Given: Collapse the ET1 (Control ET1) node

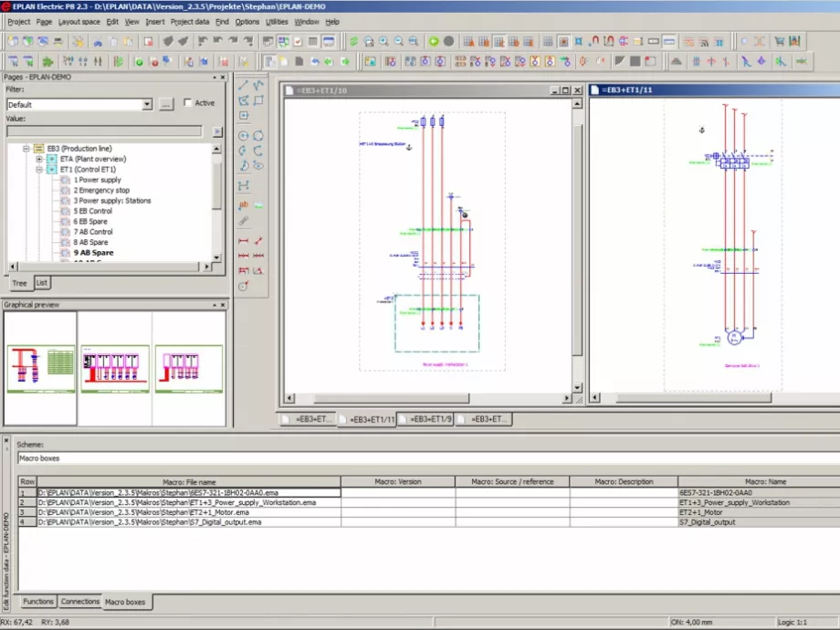Looking at the screenshot, I should (39, 169).
